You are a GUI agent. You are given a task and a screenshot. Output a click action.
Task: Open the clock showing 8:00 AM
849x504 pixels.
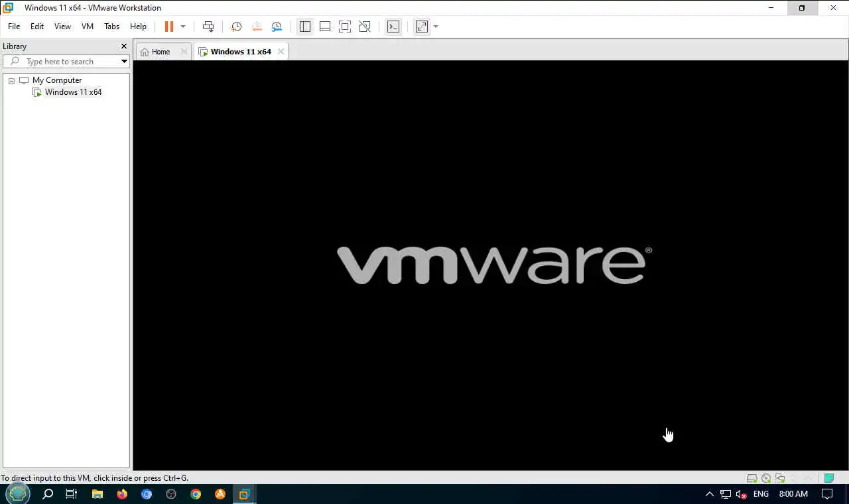793,494
